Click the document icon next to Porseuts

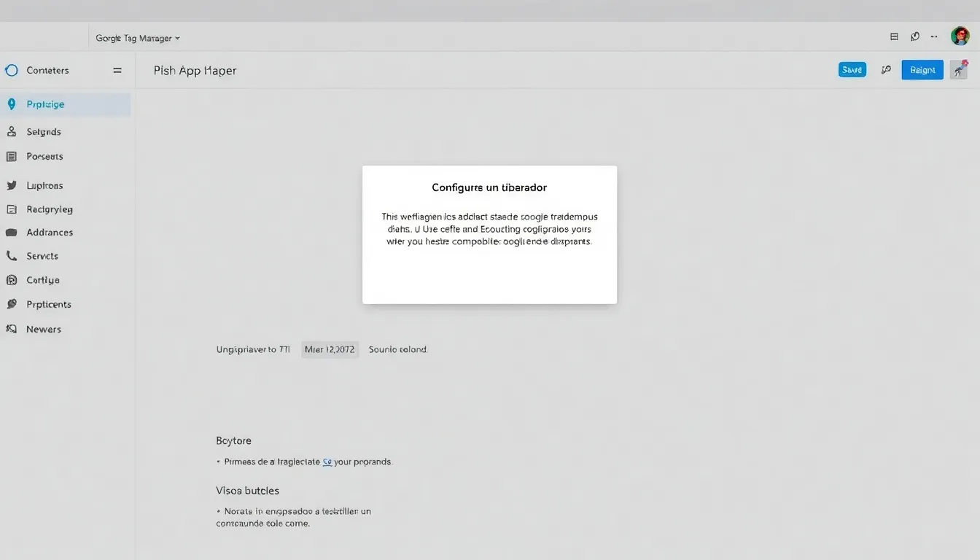pos(11,156)
